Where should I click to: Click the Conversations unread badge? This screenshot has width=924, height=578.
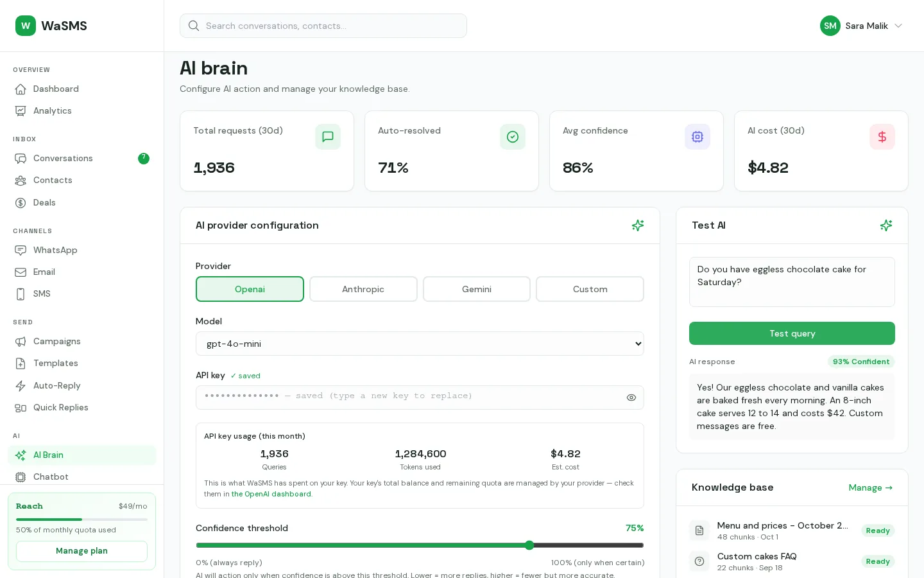144,159
